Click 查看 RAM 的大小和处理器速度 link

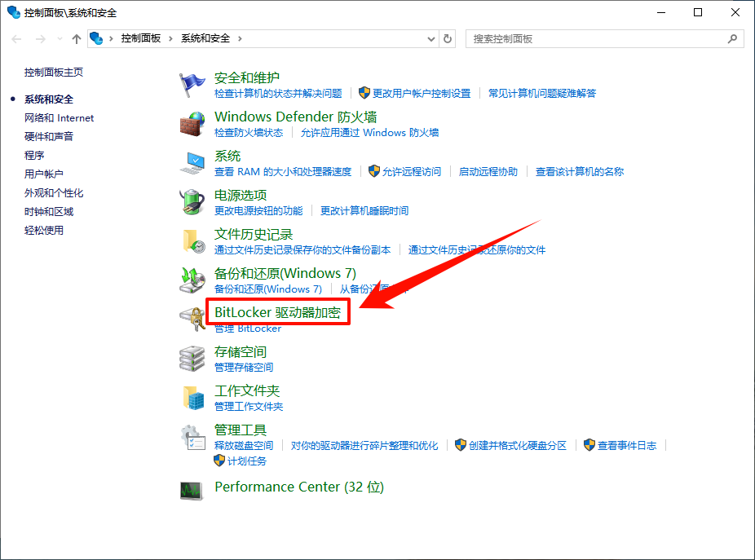(x=283, y=172)
